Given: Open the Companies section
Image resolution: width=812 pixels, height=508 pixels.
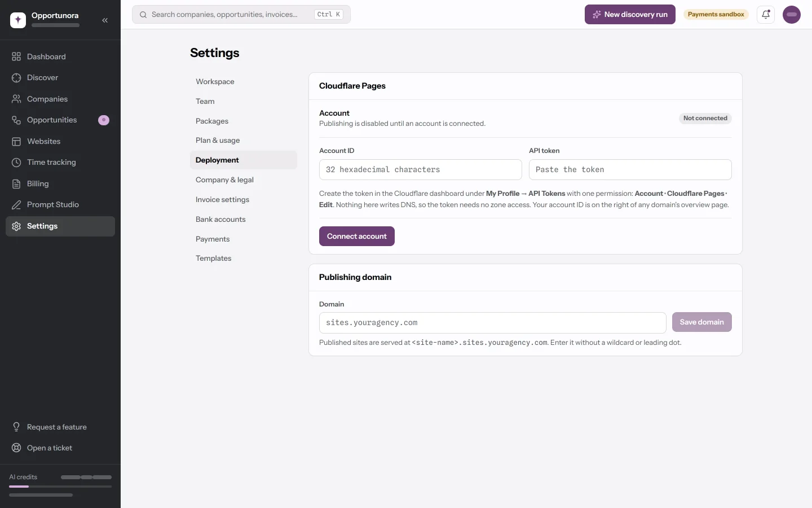Looking at the screenshot, I should tap(60, 99).
